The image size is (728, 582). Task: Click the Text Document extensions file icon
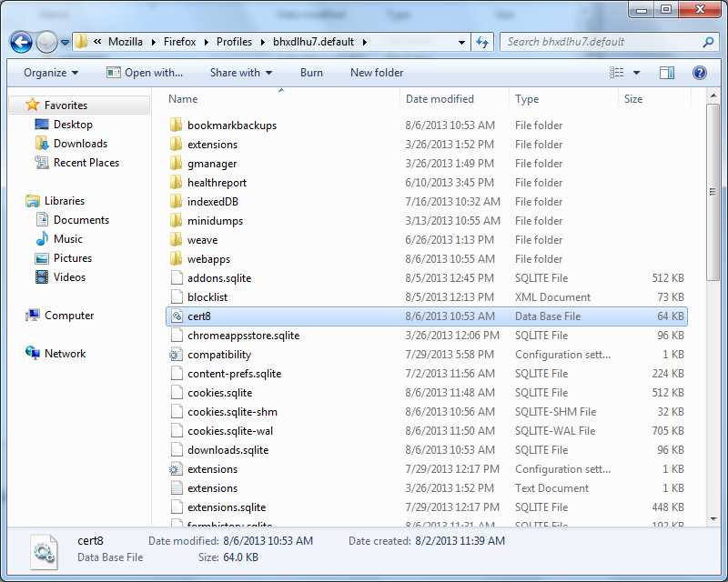(177, 487)
